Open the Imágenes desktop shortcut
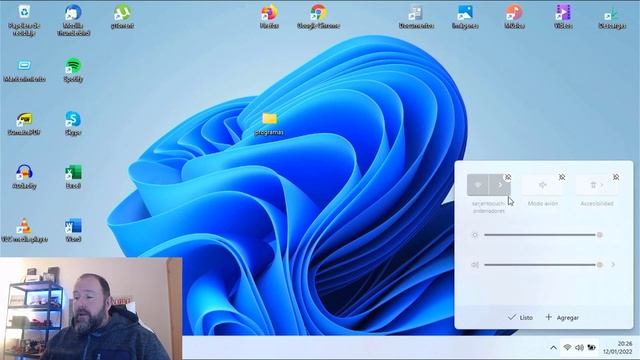 click(465, 17)
